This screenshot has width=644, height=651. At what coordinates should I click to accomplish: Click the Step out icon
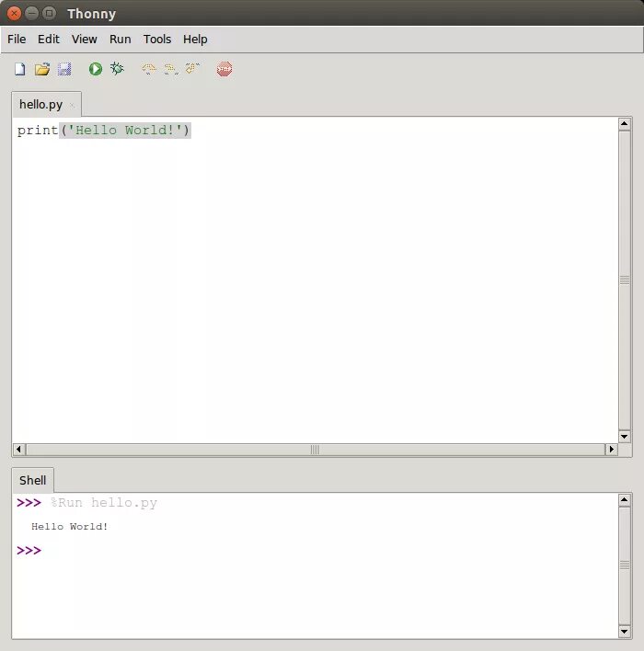[192, 68]
